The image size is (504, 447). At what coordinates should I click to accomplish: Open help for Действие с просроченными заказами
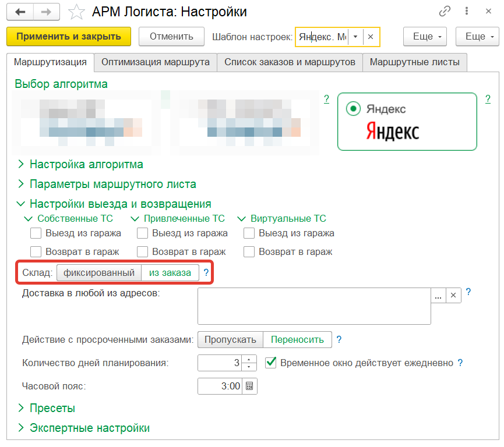(339, 339)
